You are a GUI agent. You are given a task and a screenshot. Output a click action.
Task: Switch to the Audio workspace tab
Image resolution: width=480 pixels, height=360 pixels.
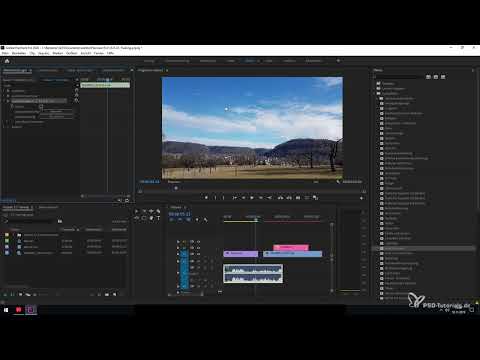269,61
